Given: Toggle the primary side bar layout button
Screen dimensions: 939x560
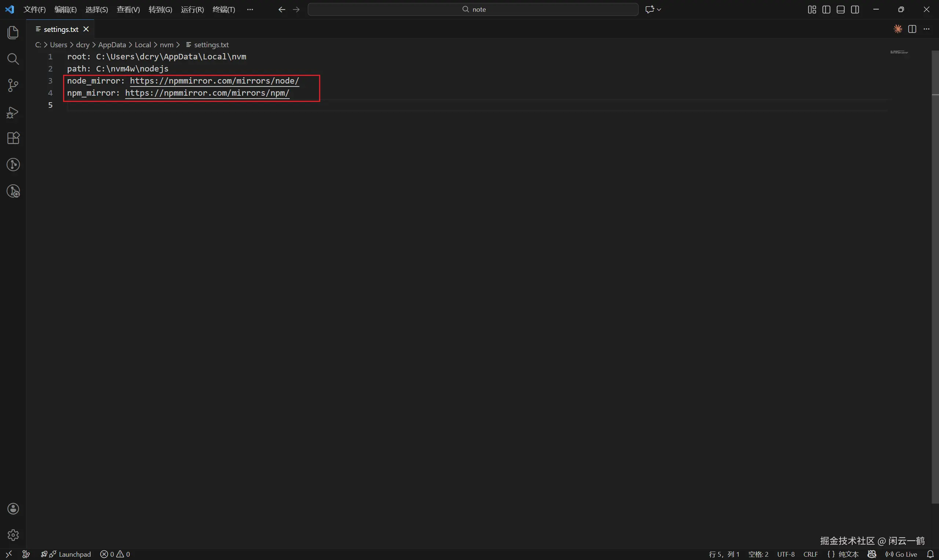Looking at the screenshot, I should [x=826, y=10].
